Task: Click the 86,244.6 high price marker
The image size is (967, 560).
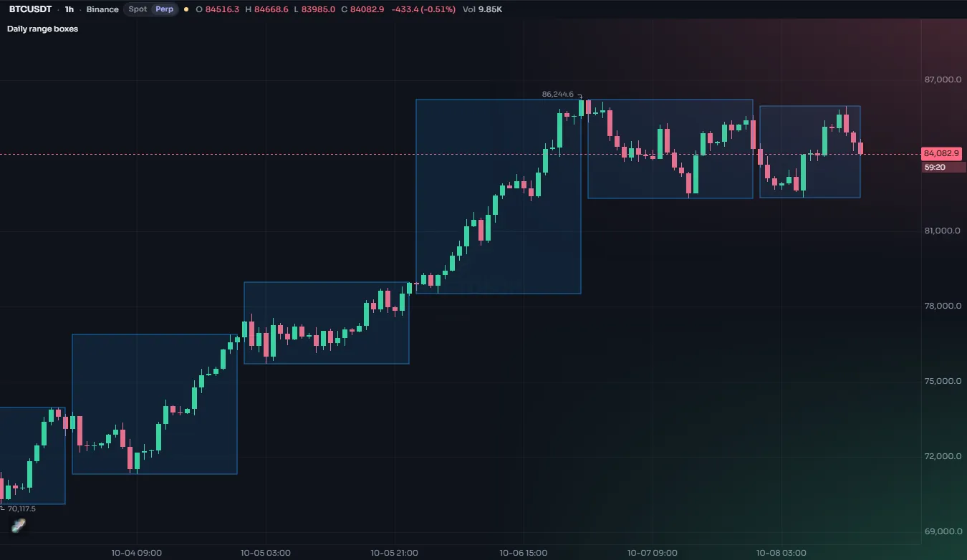Action: (x=558, y=94)
